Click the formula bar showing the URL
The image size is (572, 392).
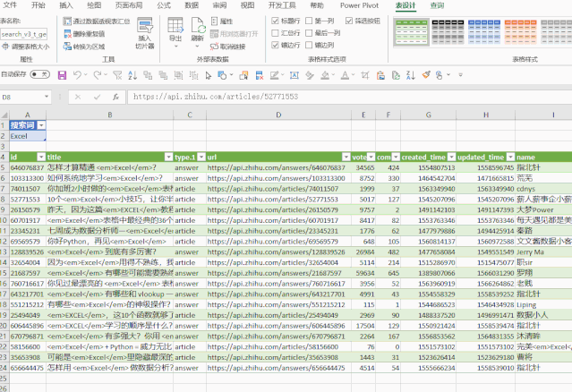(x=349, y=97)
